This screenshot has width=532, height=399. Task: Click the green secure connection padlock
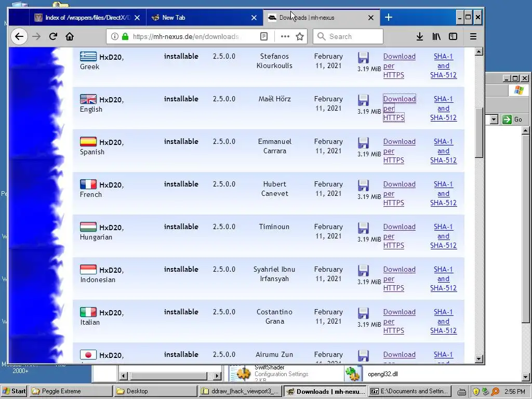pos(125,36)
